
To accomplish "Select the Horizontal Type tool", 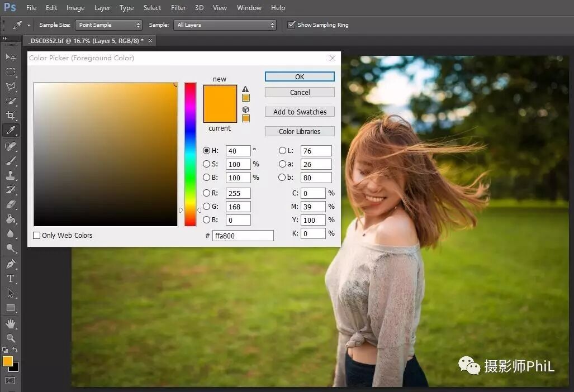I will tap(11, 279).
